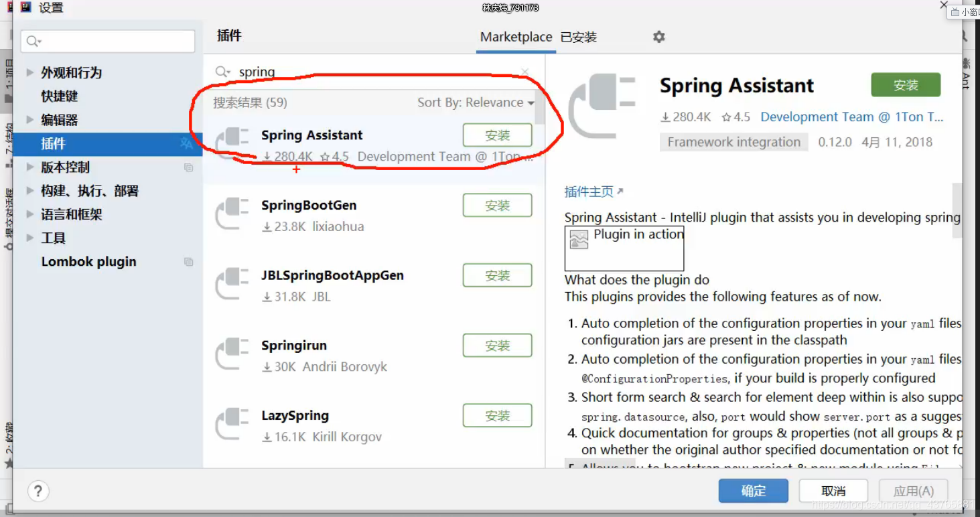Screen dimensions: 980x517
Task: Click the 应用(A) apply button
Action: (914, 491)
